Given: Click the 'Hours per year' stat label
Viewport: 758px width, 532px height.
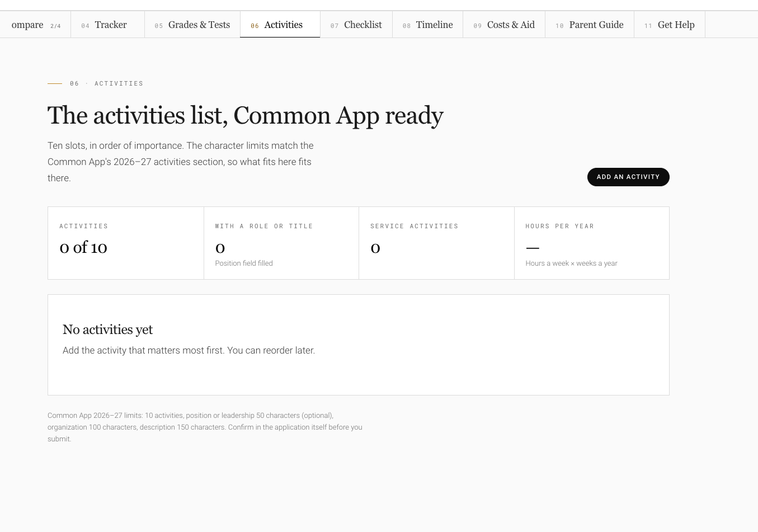Looking at the screenshot, I should point(560,226).
